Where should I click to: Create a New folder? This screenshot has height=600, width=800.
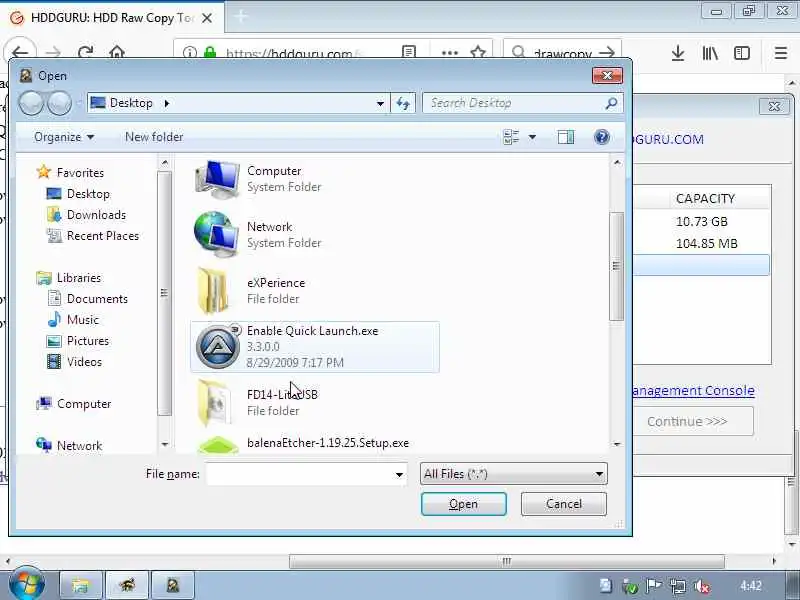coord(154,137)
